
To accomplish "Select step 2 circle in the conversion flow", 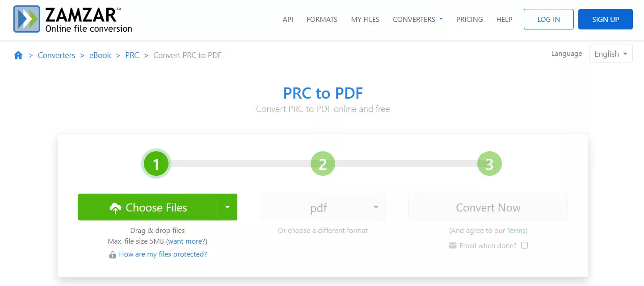I will click(323, 163).
